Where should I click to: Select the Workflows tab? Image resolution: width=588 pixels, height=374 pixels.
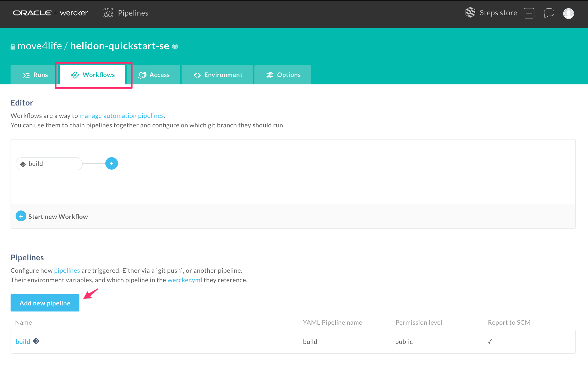pos(93,75)
